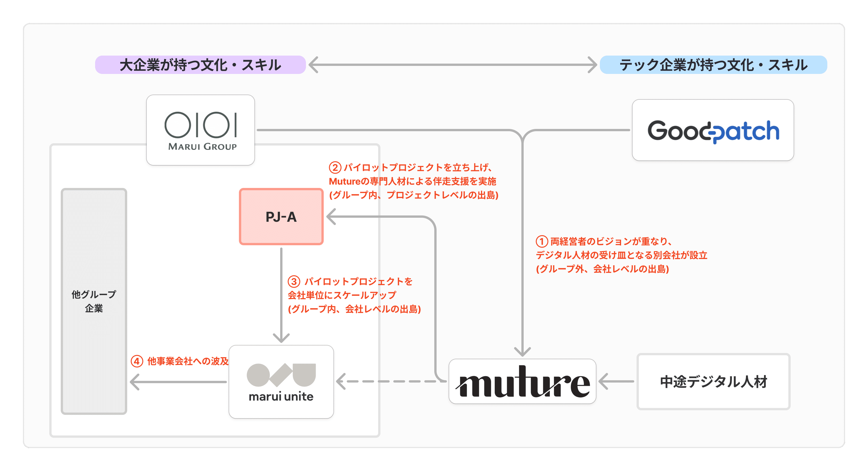Select the grey 他グループ企業 box
868x471 pixels.
(94, 301)
